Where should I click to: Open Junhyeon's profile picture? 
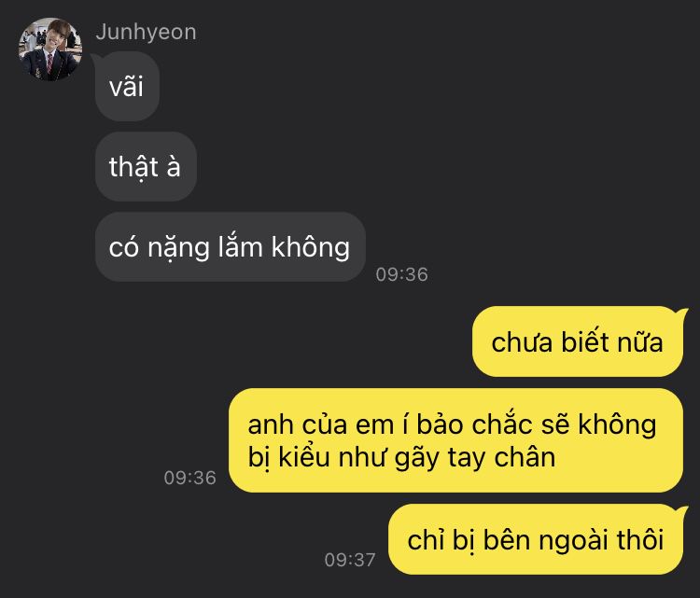[50, 49]
